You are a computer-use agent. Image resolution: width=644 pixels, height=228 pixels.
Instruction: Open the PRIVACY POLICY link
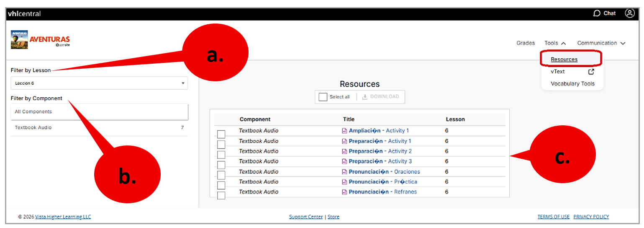click(591, 217)
